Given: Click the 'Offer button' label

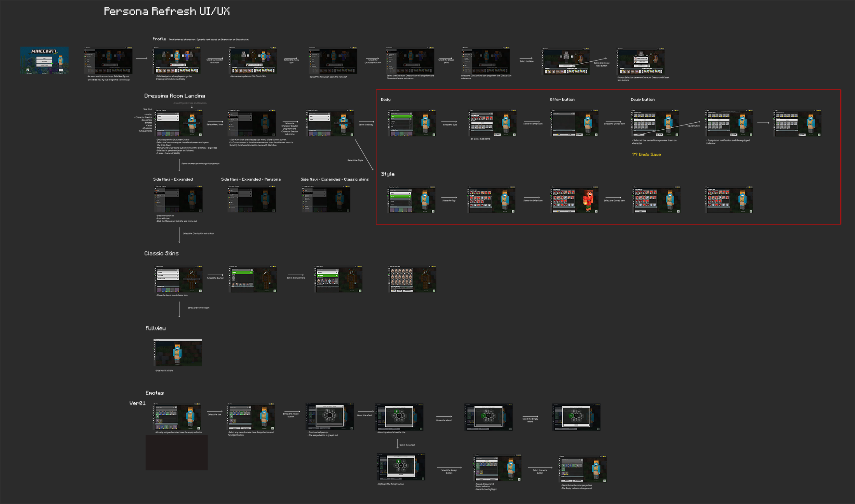Looking at the screenshot, I should (x=562, y=100).
